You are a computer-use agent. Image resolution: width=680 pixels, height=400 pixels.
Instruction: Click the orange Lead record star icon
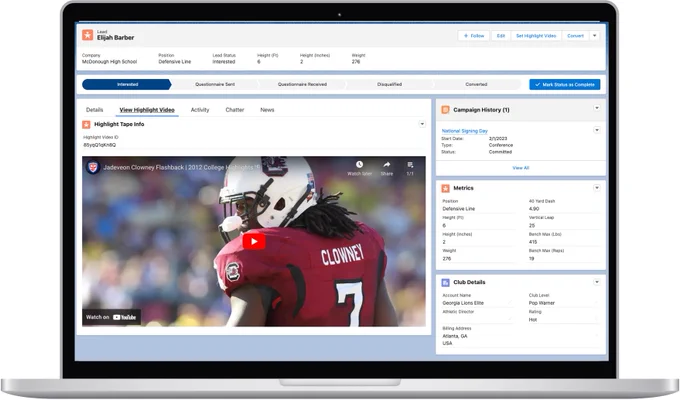88,35
